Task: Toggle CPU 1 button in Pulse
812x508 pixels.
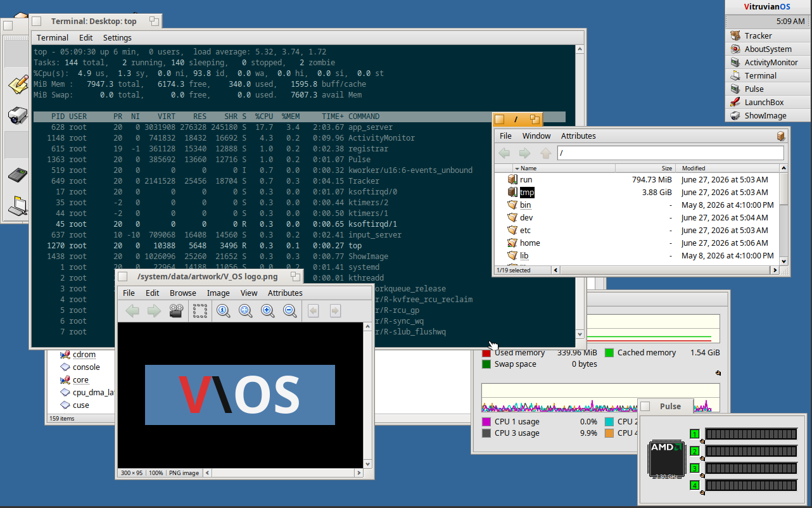Action: point(695,434)
